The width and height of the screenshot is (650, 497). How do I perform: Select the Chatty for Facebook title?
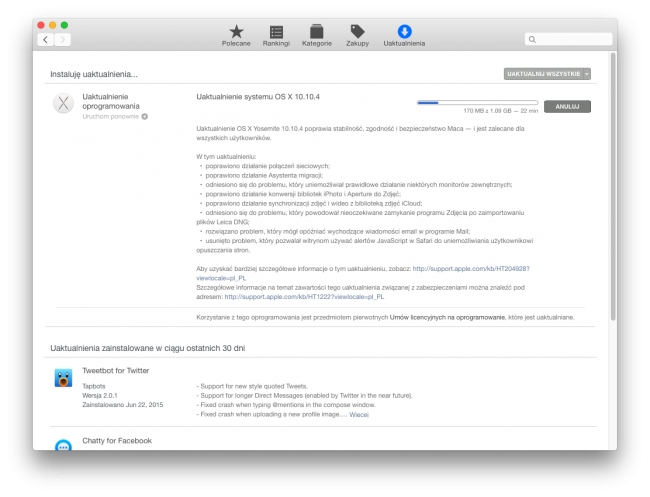coord(117,441)
